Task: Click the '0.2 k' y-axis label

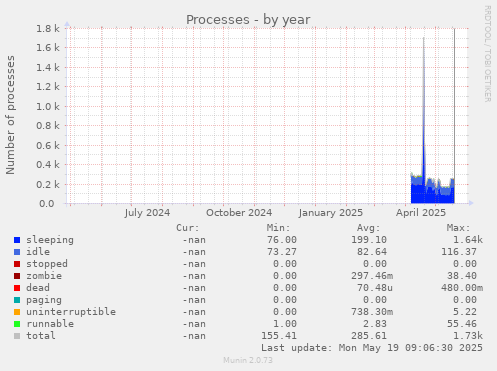Action: click(x=48, y=184)
